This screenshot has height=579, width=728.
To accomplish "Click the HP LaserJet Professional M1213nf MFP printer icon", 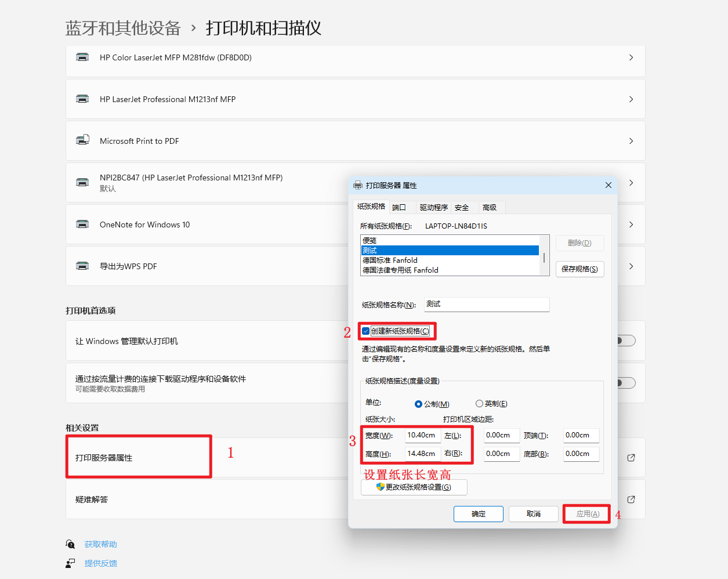I will [x=82, y=99].
